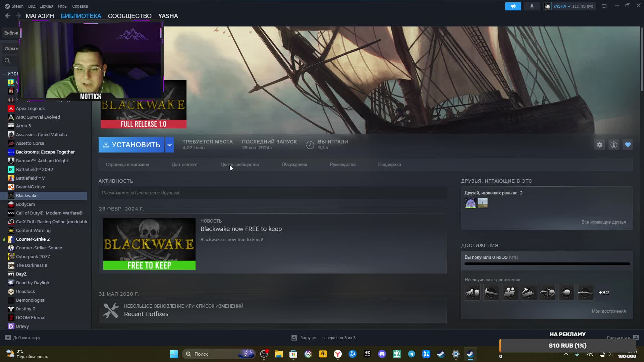The image size is (644, 362).
Task: Go to СООБЩЕСТВО tab
Action: point(129,16)
